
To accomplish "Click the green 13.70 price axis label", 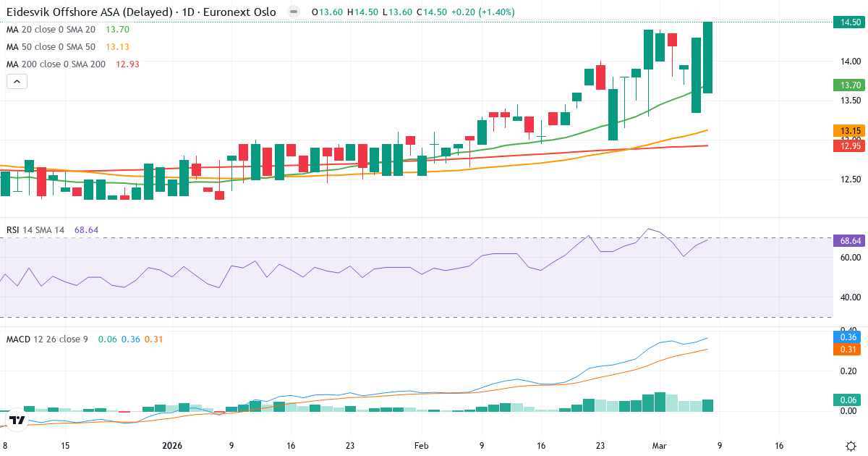I will (851, 85).
